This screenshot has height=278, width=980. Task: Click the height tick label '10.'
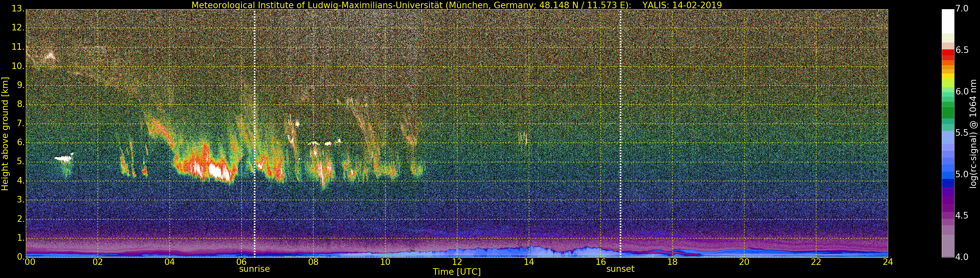pyautogui.click(x=18, y=66)
